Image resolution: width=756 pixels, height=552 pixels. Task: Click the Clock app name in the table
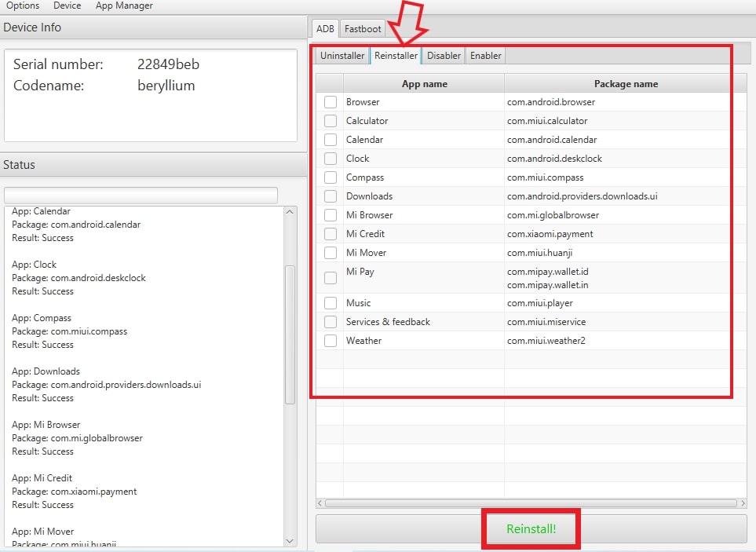[x=357, y=159]
